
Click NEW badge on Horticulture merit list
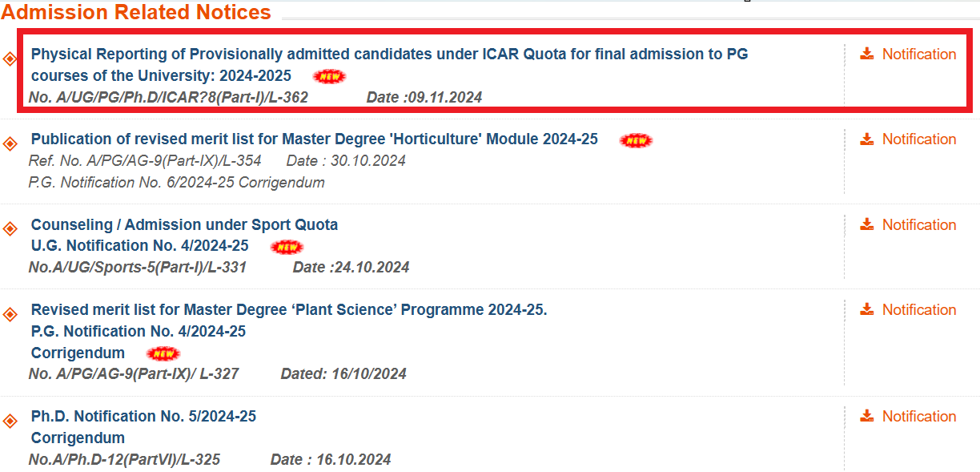click(x=636, y=140)
